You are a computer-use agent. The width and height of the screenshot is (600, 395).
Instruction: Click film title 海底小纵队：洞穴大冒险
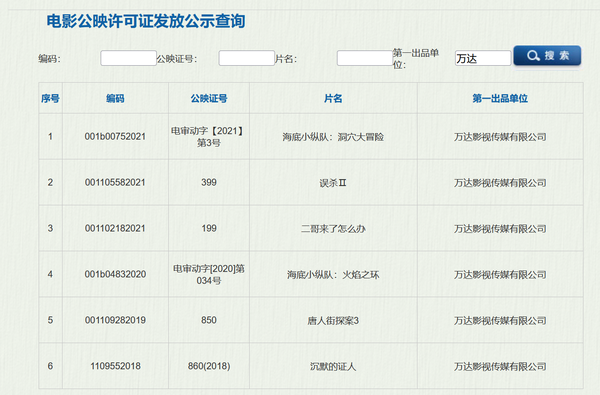click(333, 137)
